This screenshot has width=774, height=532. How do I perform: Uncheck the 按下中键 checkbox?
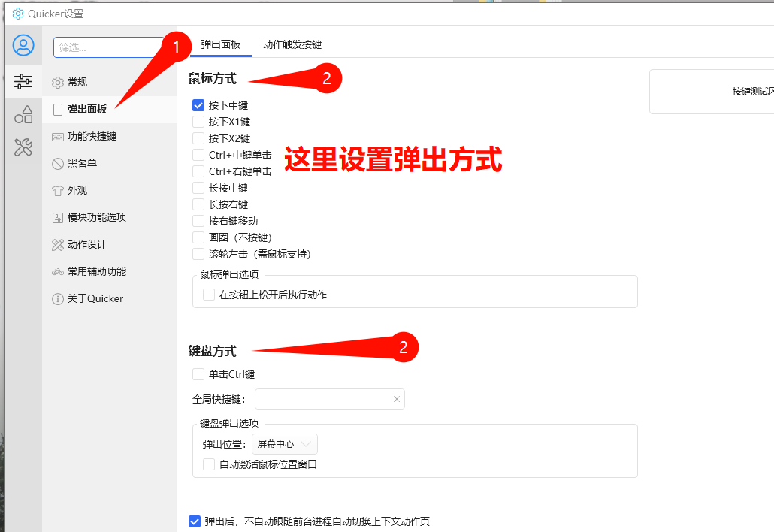(198, 105)
